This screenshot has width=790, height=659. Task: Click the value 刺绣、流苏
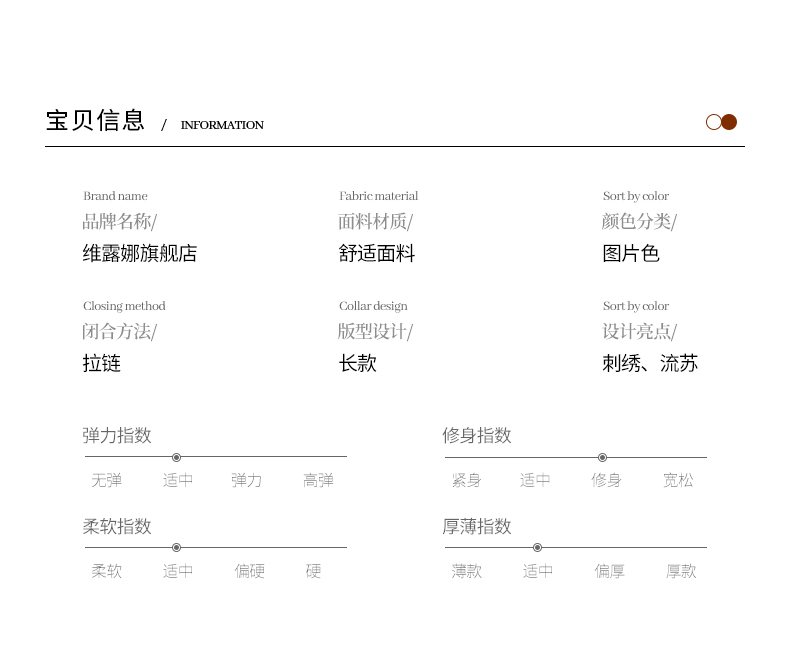tap(650, 363)
